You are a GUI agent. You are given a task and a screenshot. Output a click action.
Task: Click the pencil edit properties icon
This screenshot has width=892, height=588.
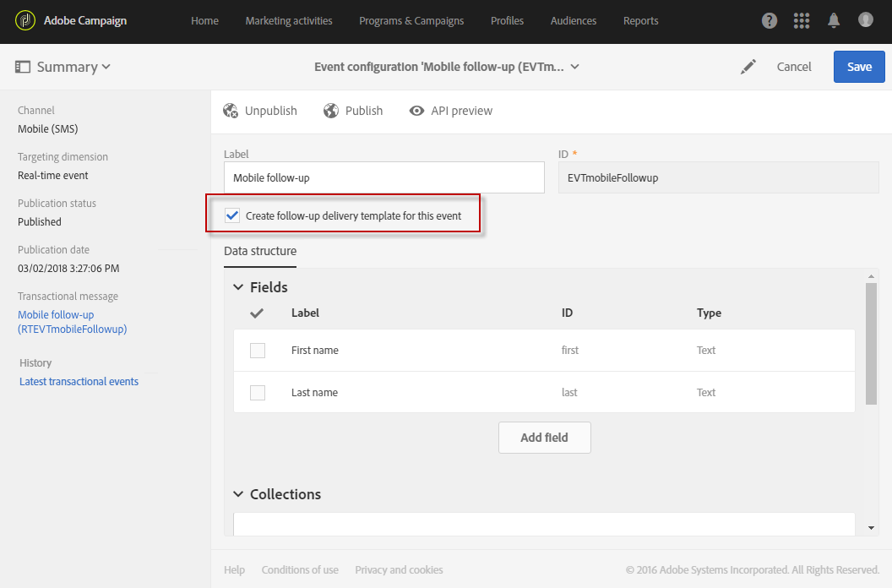tap(748, 67)
